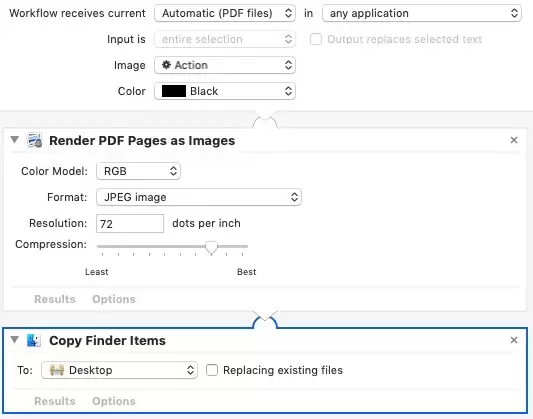Show Results of Render PDF Pages action

pos(55,299)
